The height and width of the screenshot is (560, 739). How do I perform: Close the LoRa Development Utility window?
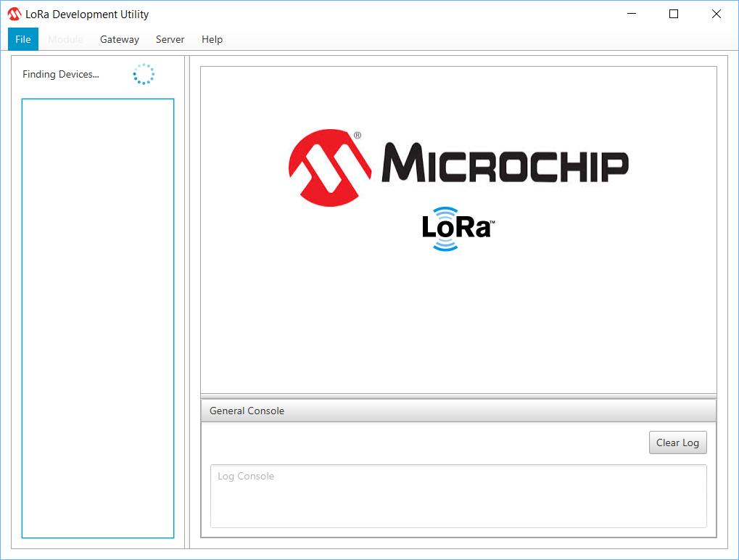(x=717, y=14)
